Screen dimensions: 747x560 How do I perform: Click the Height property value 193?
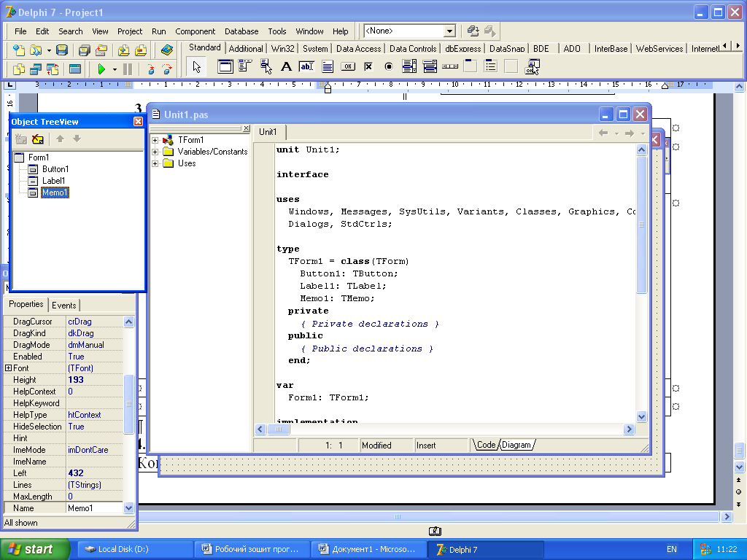94,380
